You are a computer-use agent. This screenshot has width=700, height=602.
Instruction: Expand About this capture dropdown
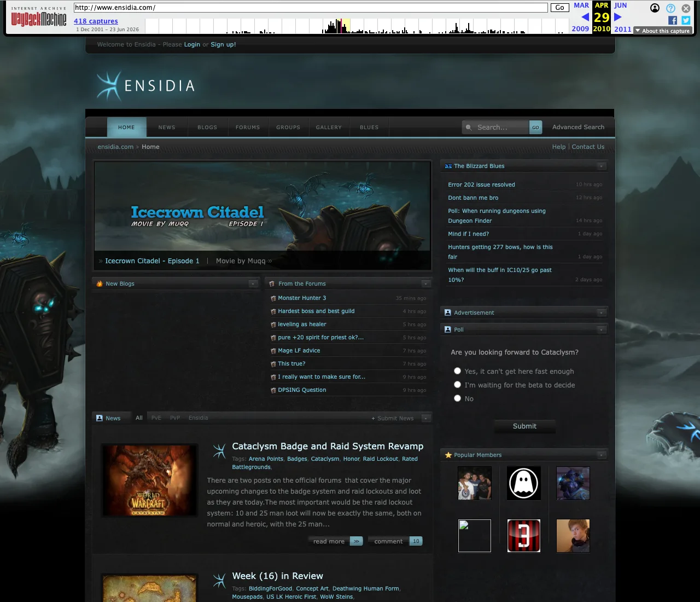tap(663, 31)
